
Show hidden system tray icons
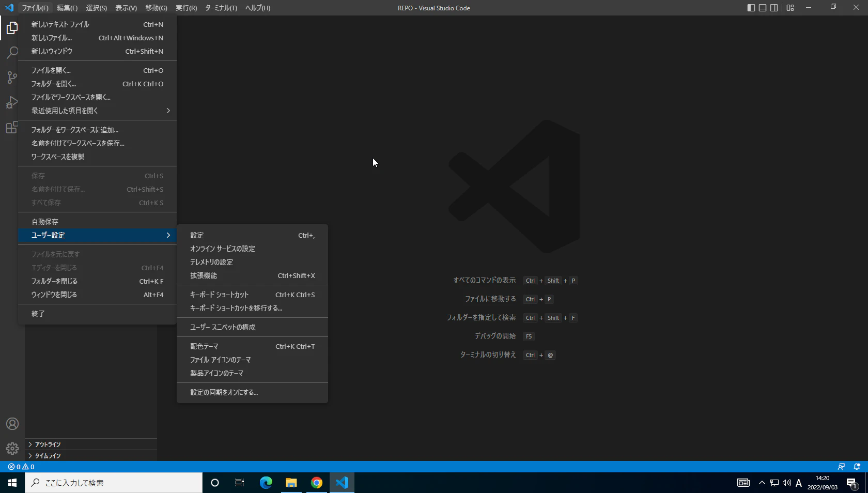pos(762,483)
